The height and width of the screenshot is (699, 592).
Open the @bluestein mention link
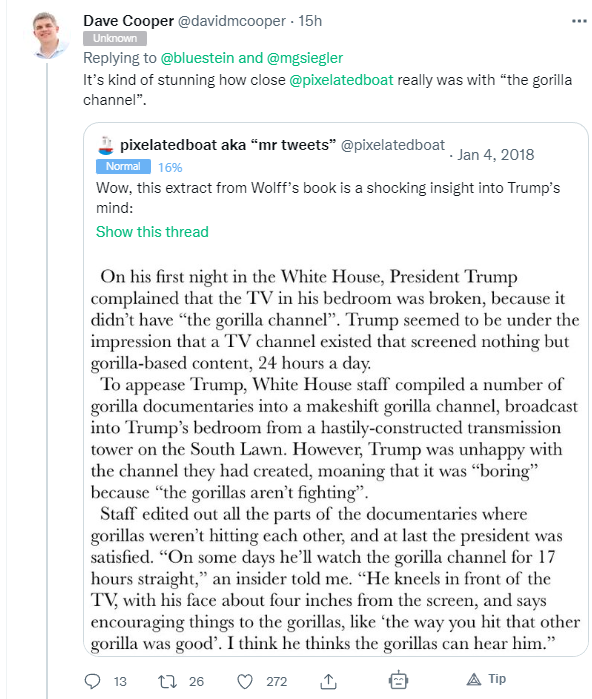pyautogui.click(x=197, y=58)
